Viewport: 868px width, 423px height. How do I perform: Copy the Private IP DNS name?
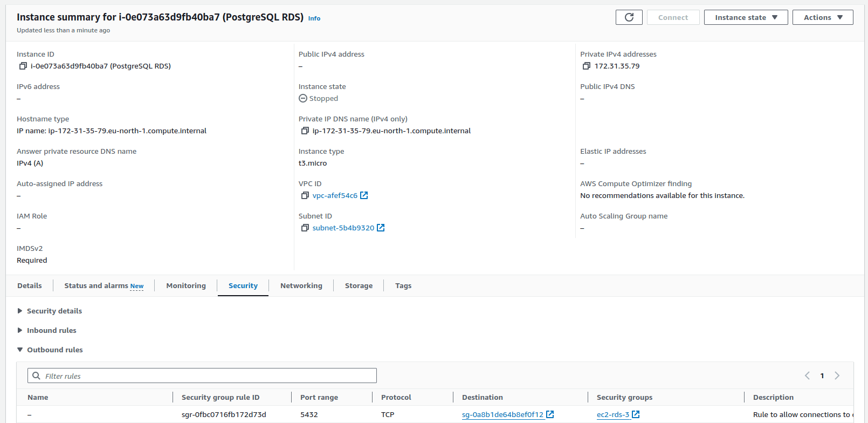[305, 131]
